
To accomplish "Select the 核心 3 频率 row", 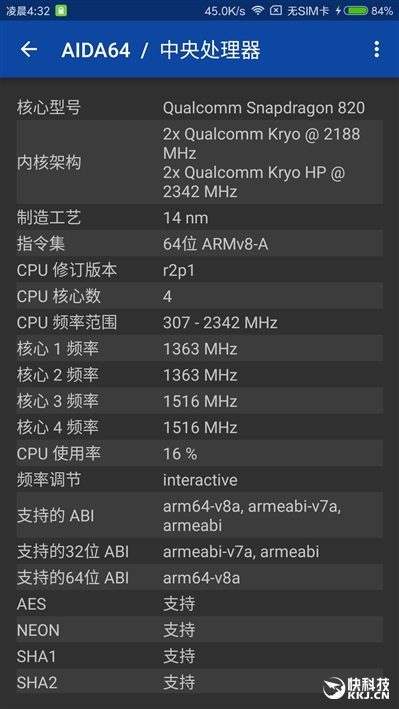I will (200, 401).
